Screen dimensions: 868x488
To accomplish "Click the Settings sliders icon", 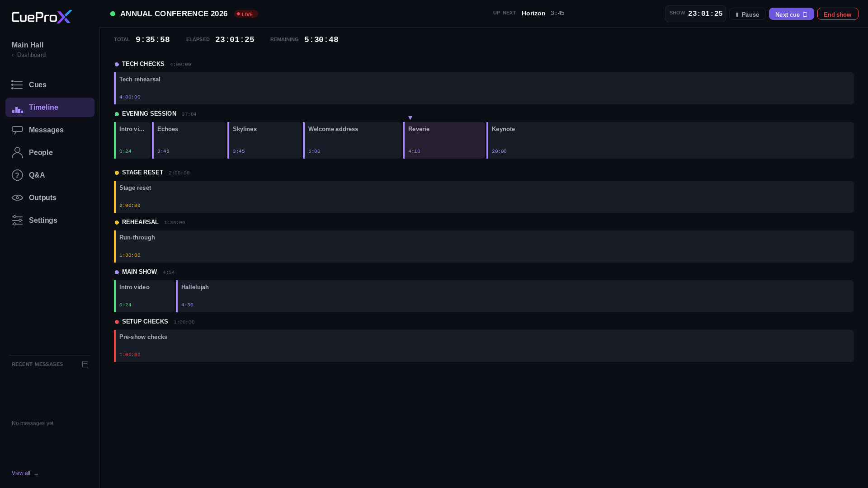I will click(x=17, y=221).
